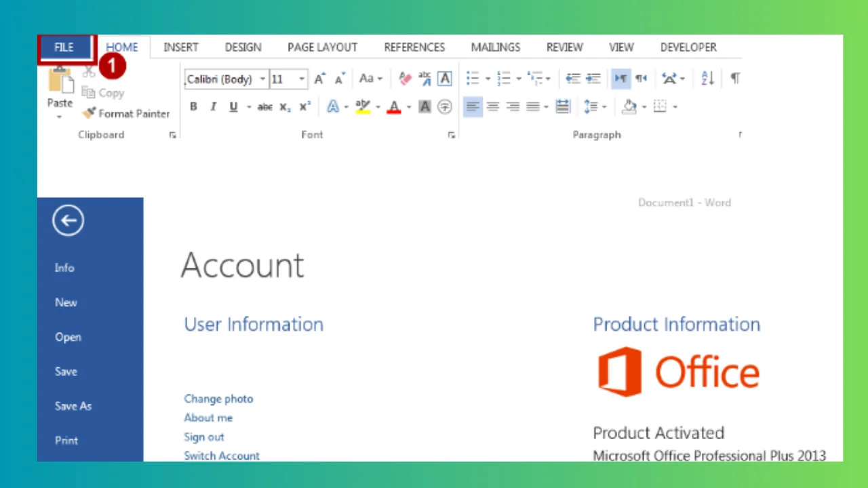Click the Decrease Indent icon
Viewport: 868px width, 488px height.
pyautogui.click(x=573, y=79)
